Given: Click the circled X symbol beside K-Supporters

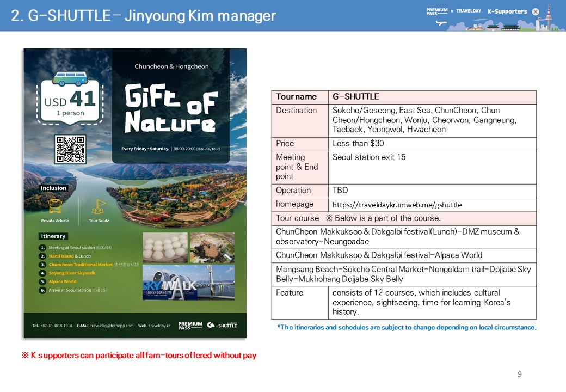Looking at the screenshot, I should (536, 11).
